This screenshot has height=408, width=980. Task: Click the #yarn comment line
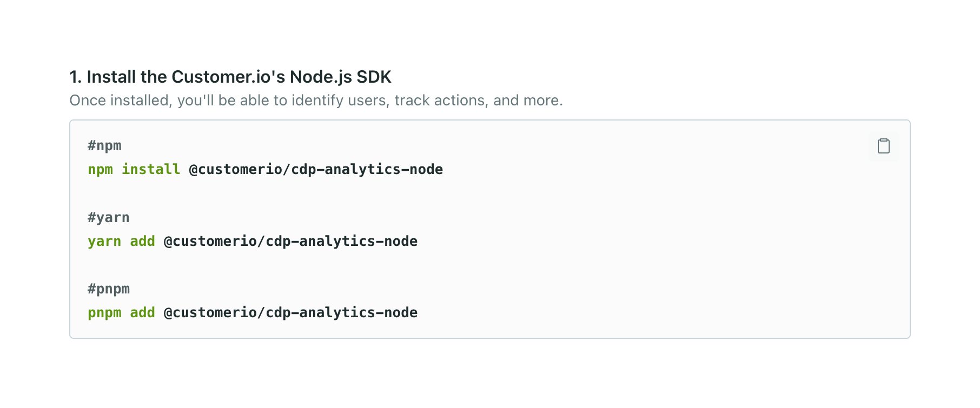point(108,218)
